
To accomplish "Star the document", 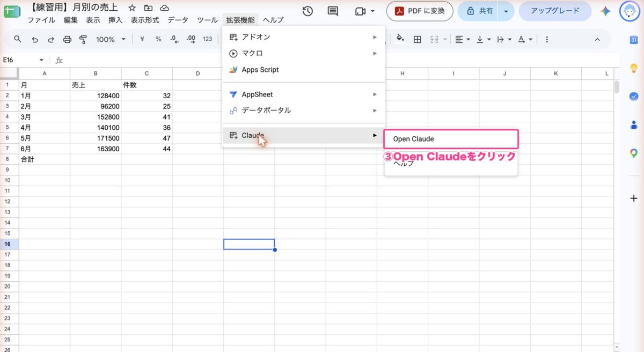I will [132, 8].
